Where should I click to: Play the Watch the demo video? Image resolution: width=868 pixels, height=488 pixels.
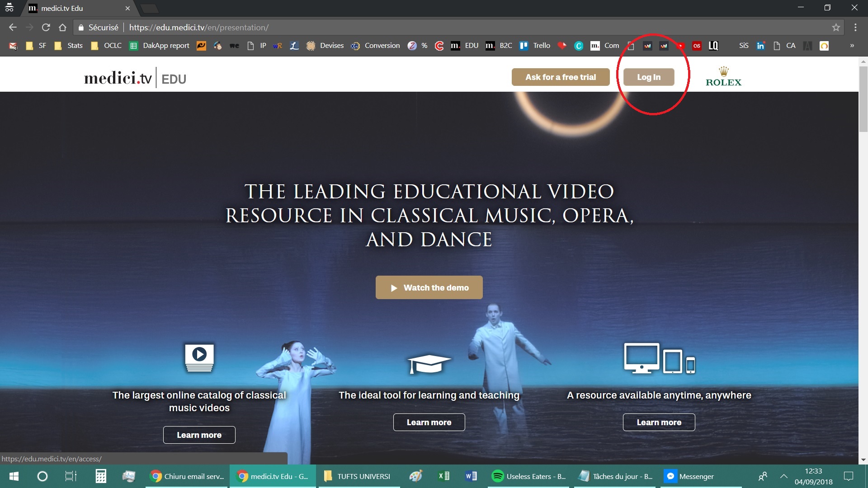(429, 288)
